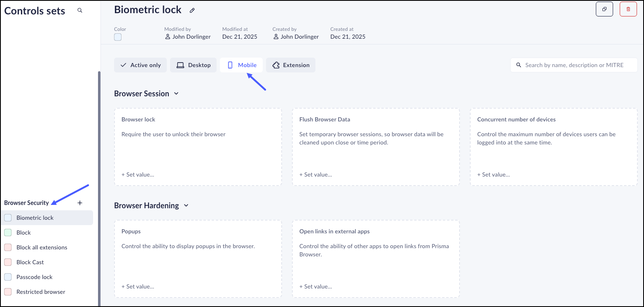The image size is (644, 307).
Task: Toggle the Desktop platform filter
Action: [194, 65]
